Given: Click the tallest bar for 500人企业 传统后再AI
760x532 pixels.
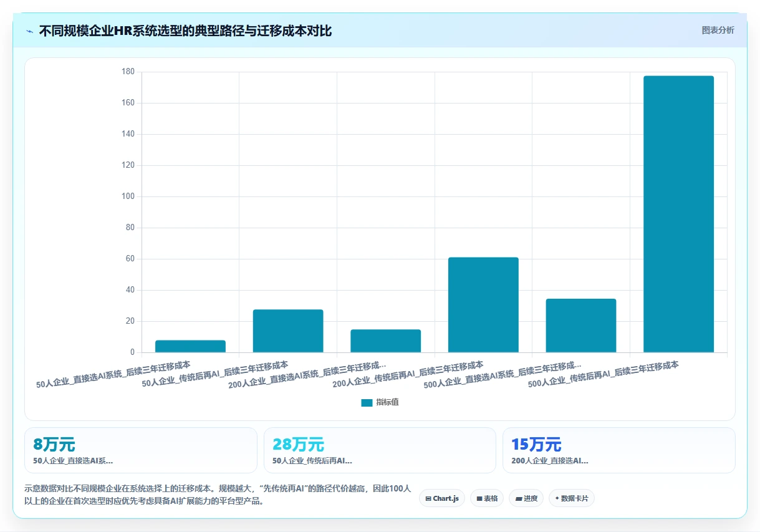Looking at the screenshot, I should [x=678, y=214].
